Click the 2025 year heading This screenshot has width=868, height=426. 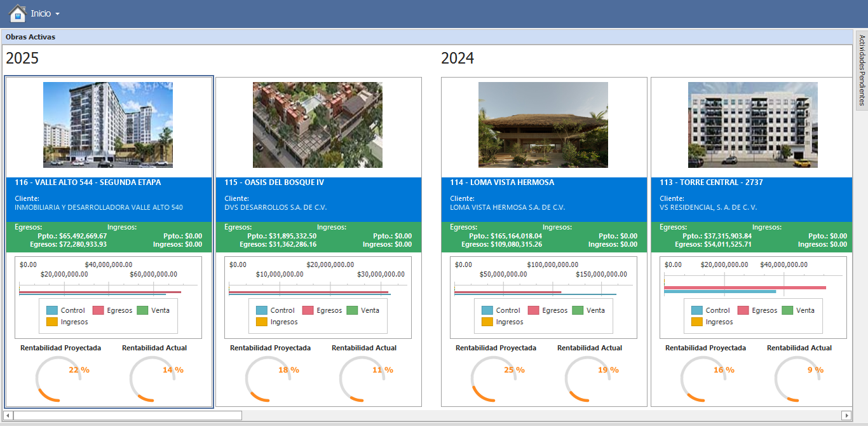22,58
